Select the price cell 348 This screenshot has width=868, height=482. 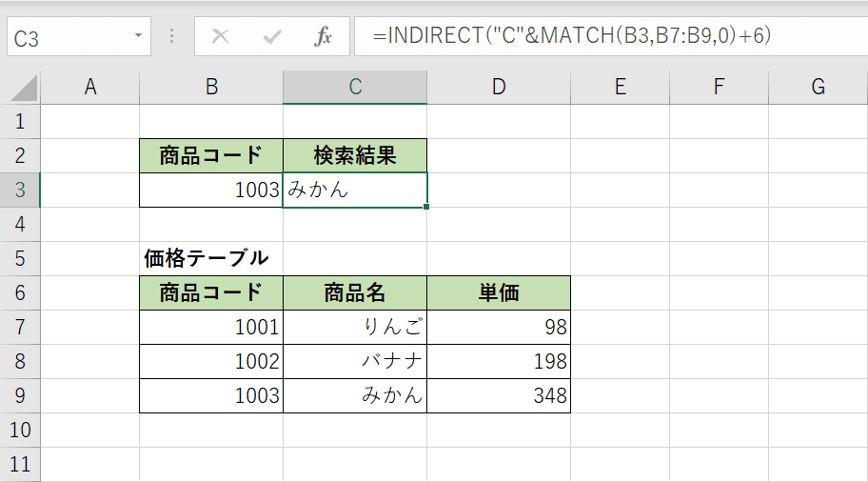(499, 396)
